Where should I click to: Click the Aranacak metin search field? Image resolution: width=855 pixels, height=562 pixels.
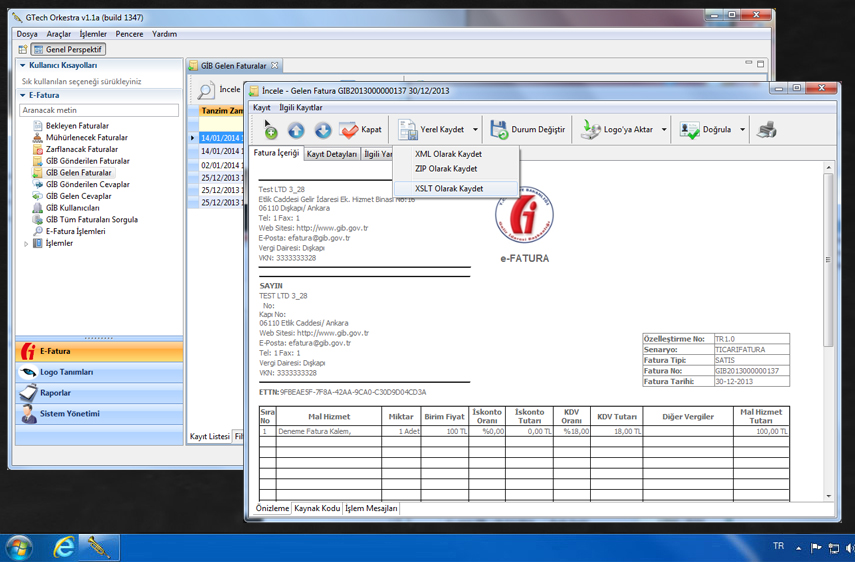click(99, 110)
